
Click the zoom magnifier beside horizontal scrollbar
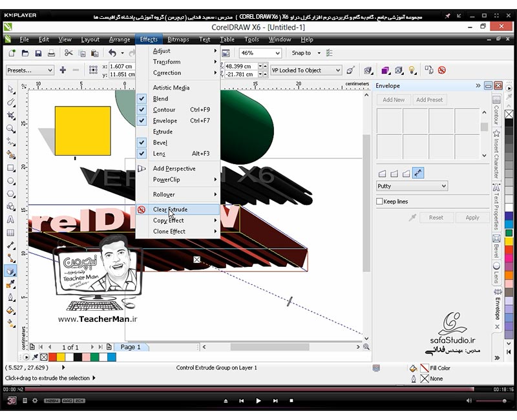point(366,347)
